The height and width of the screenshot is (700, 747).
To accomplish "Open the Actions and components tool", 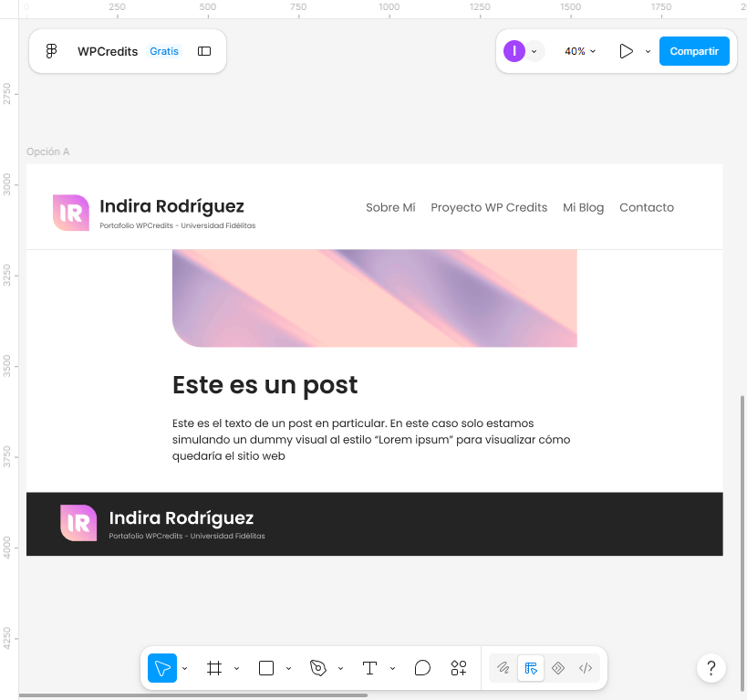I will [x=458, y=667].
